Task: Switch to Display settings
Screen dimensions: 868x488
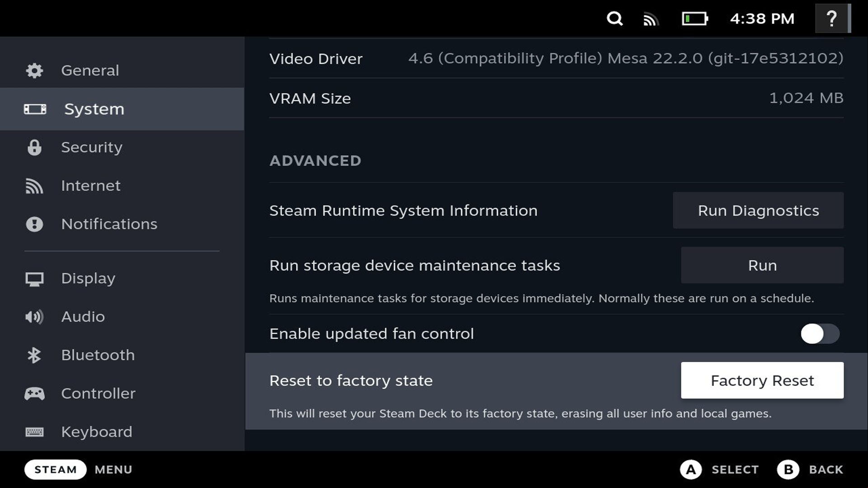Action: coord(122,279)
